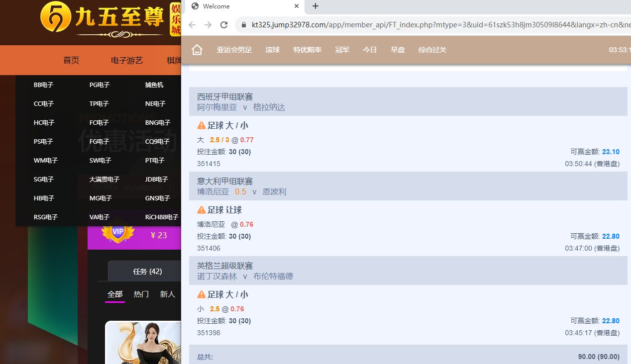Select JDB电子 from the dropdown
The height and width of the screenshot is (364, 631).
(157, 180)
